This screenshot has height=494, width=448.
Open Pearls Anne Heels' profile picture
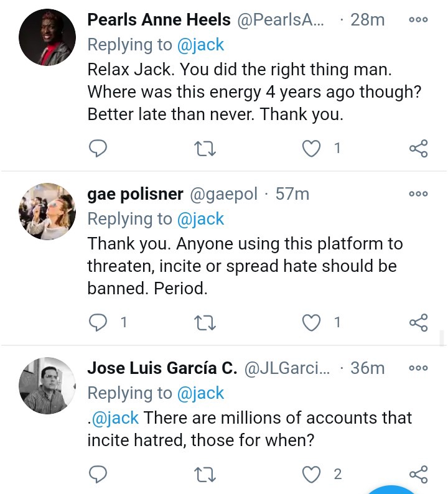47,37
